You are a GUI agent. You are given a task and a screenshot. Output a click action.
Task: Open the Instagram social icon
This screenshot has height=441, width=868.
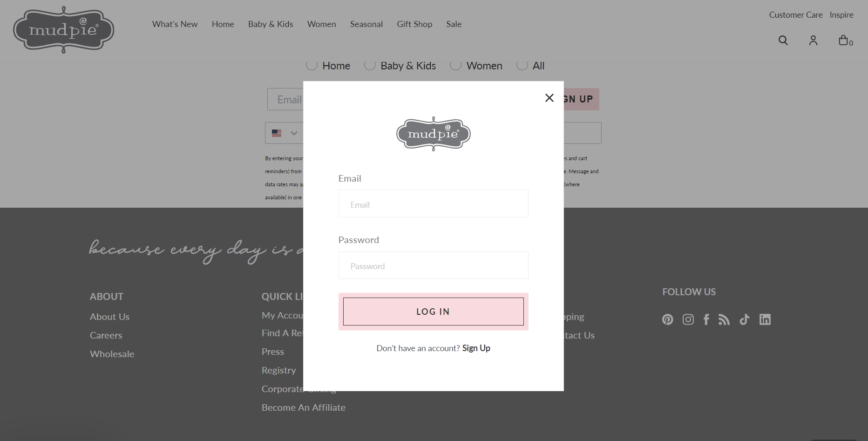[688, 319]
